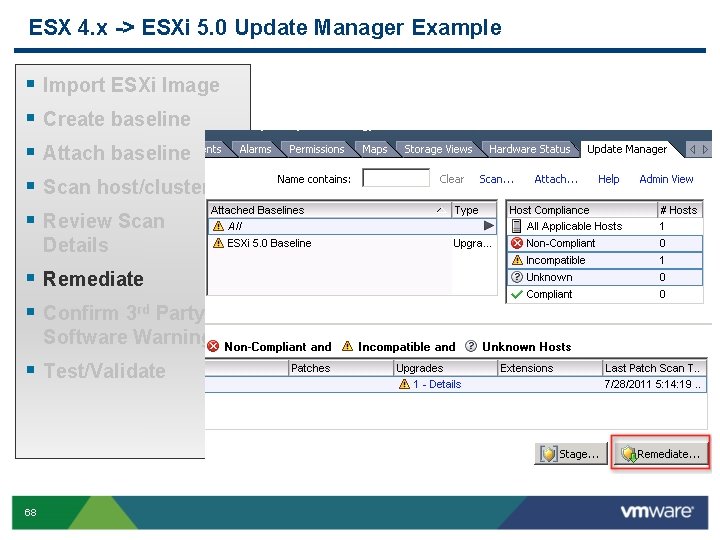Click the Scan... link
720x540 pixels.
click(x=496, y=179)
